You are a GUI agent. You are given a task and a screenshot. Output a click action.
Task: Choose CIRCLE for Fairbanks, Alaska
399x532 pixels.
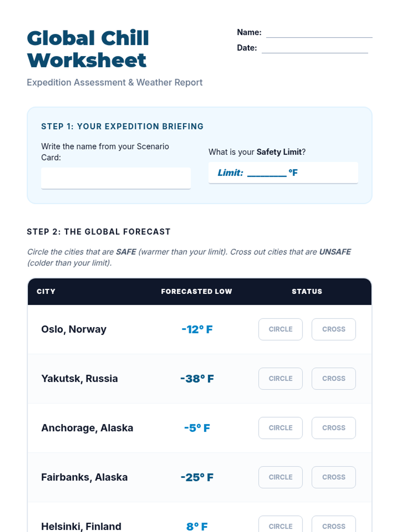pyautogui.click(x=280, y=477)
